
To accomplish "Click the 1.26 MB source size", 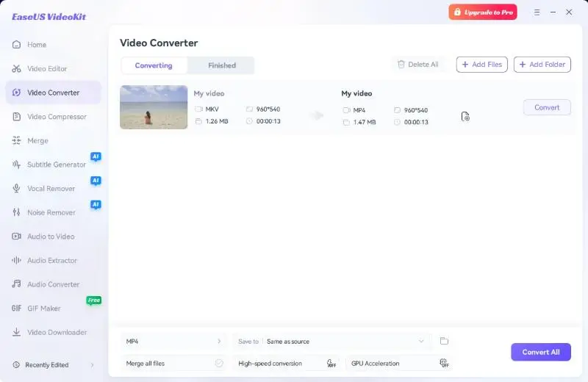I will click(217, 121).
